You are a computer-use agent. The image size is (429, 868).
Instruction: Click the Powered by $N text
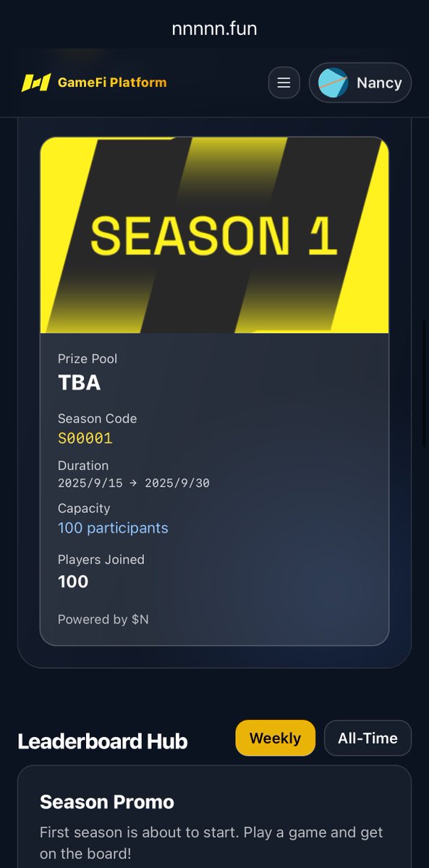(103, 619)
